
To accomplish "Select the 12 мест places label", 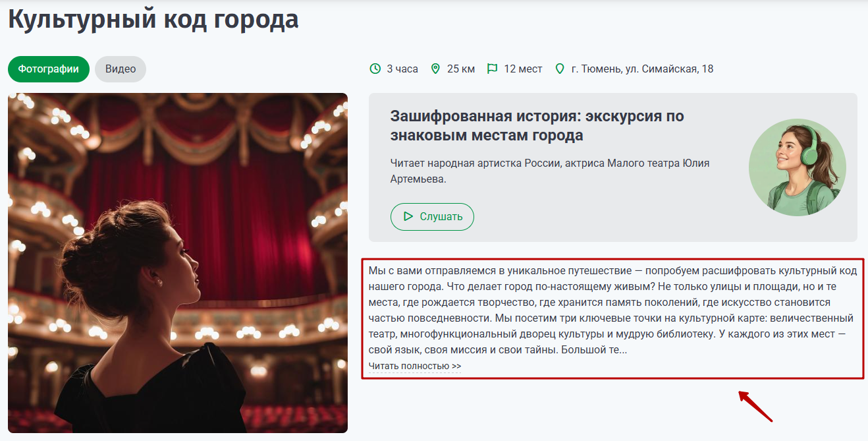I will 524,69.
